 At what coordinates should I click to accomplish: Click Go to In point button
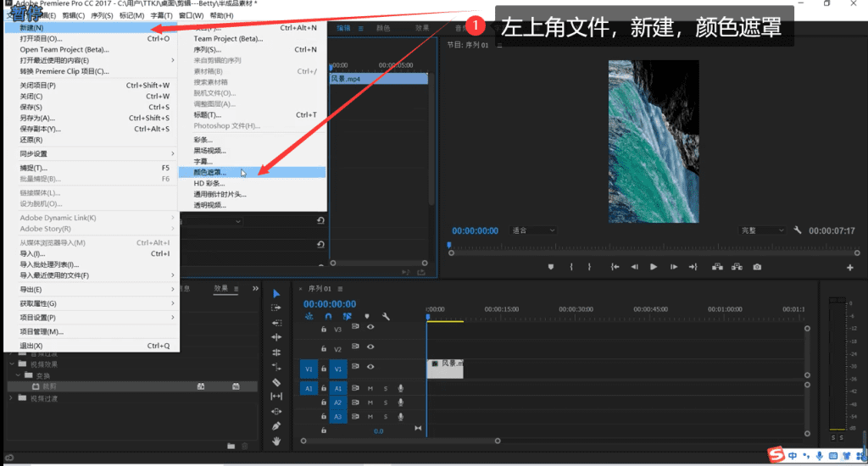tap(615, 267)
